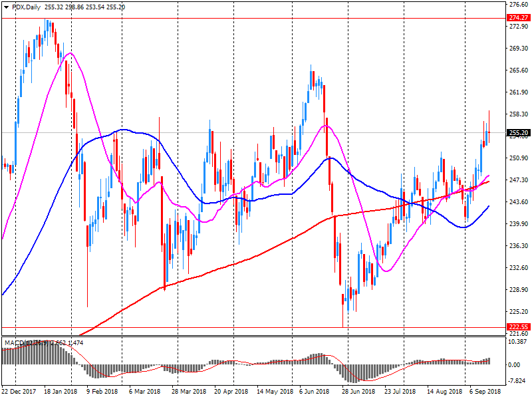
Task: Click the 14 May 2018 date label
Action: (275, 392)
